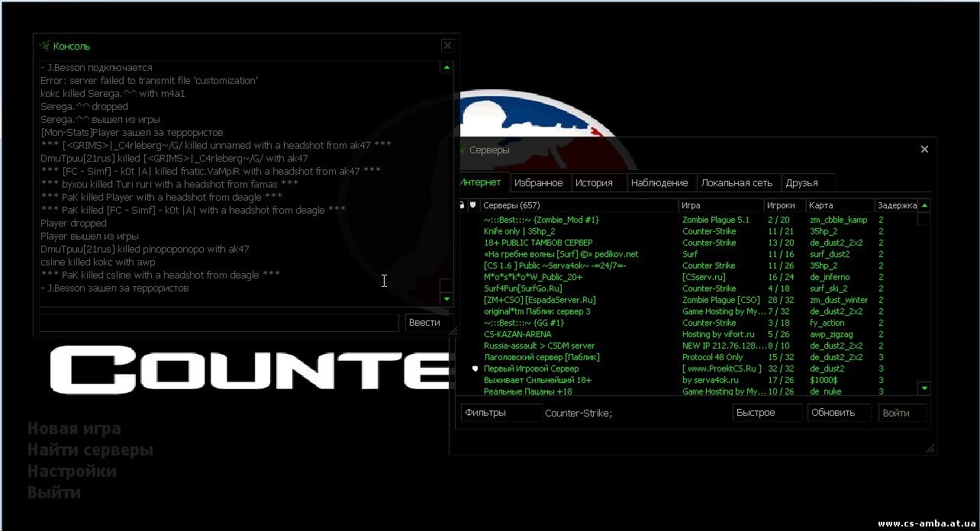Open the Наблюдение tab
Image resolution: width=980 pixels, height=531 pixels.
(661, 182)
